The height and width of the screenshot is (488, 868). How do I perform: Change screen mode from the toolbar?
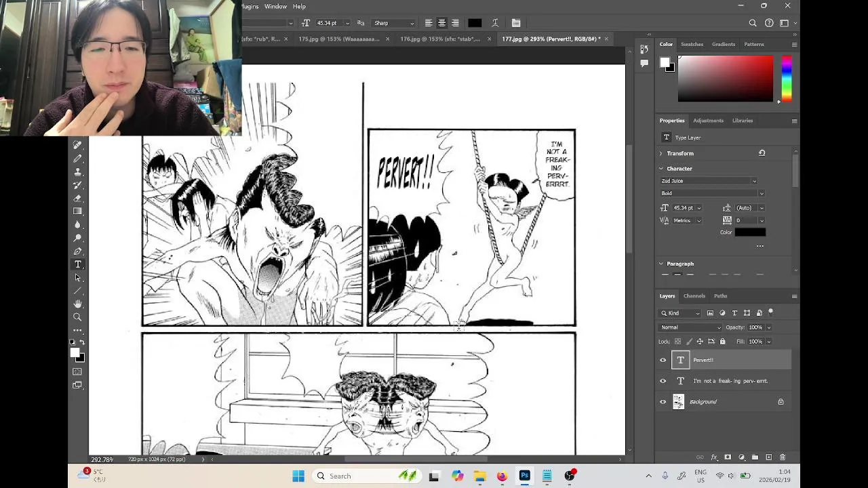coord(77,385)
